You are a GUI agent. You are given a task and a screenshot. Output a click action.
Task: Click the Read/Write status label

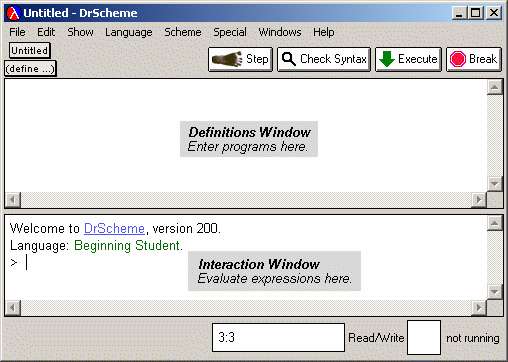tap(376, 338)
